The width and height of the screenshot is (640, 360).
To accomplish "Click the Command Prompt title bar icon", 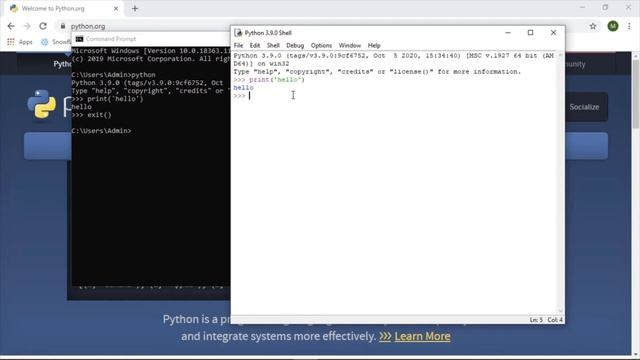I will [80, 39].
